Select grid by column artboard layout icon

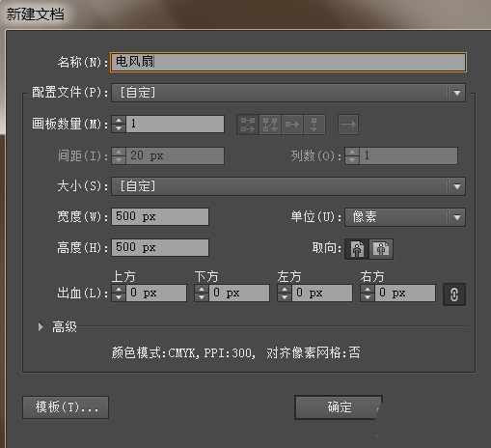270,125
